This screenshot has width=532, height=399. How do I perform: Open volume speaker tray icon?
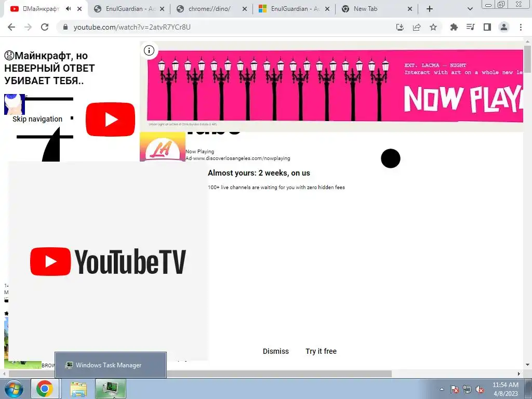tap(480, 390)
